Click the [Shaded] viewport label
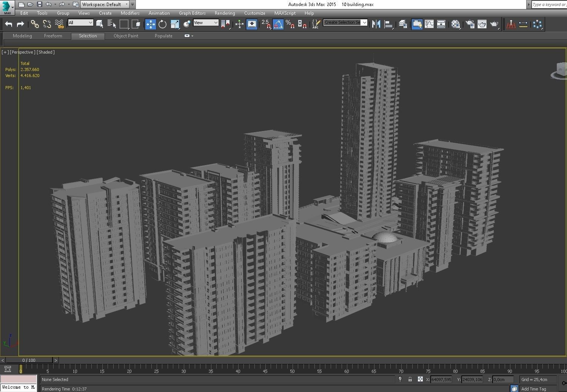The height and width of the screenshot is (392, 567). tap(46, 52)
